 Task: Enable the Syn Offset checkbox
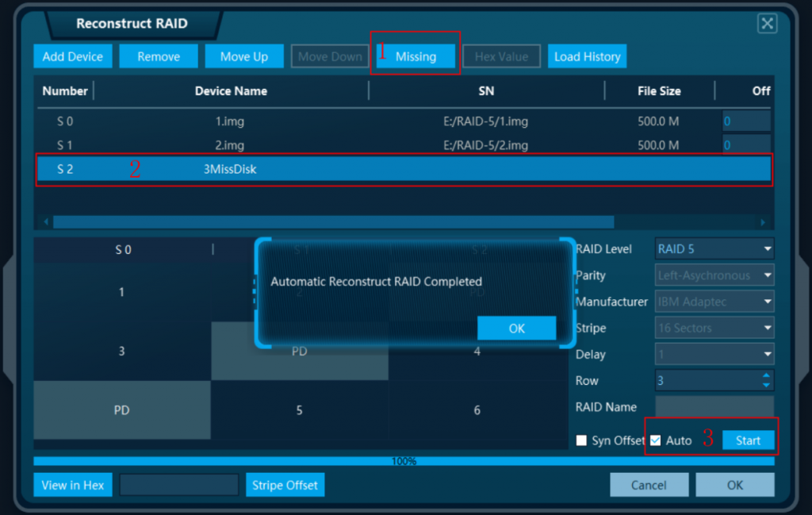click(x=582, y=440)
